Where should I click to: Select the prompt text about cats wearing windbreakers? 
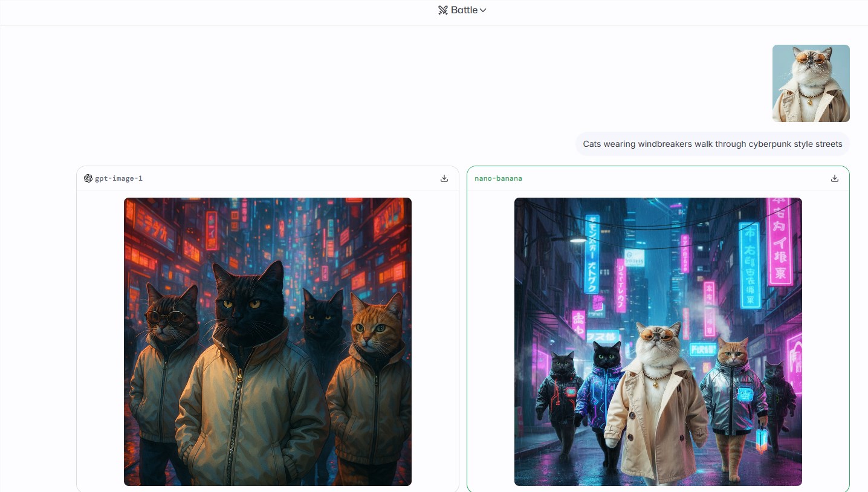pos(713,144)
